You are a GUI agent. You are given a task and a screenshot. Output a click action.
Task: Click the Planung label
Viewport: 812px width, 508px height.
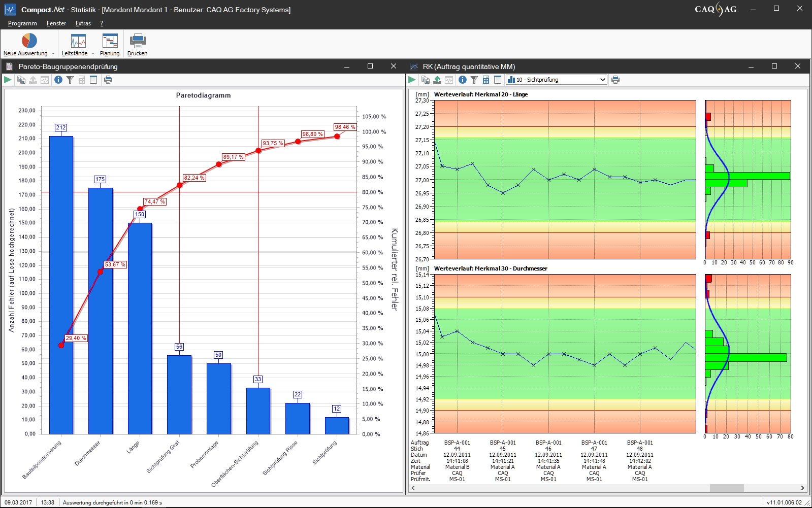110,53
